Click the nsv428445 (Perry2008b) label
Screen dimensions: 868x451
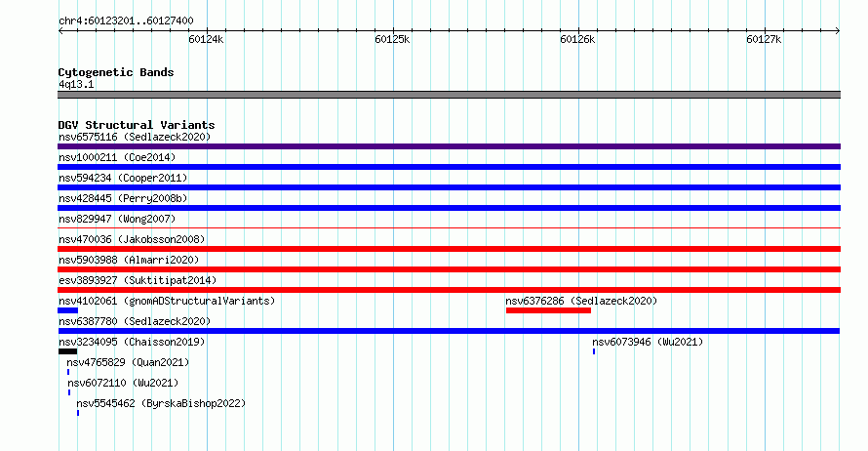123,198
